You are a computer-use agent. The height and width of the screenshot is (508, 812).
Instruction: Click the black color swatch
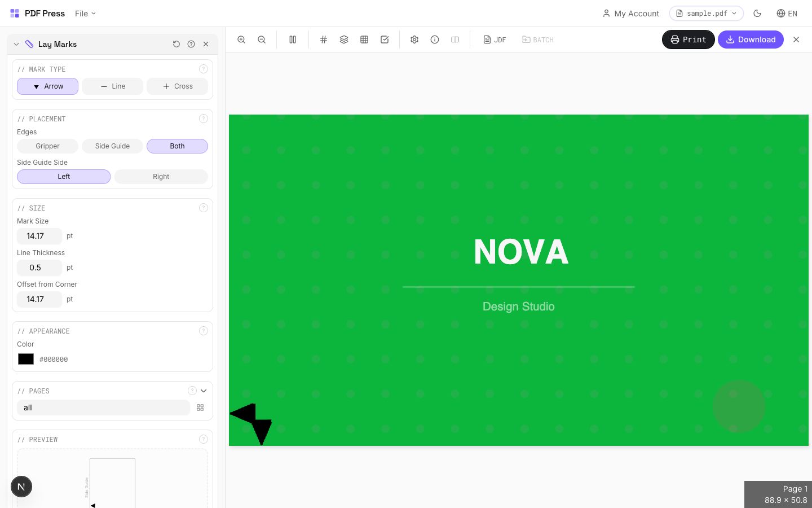[26, 359]
